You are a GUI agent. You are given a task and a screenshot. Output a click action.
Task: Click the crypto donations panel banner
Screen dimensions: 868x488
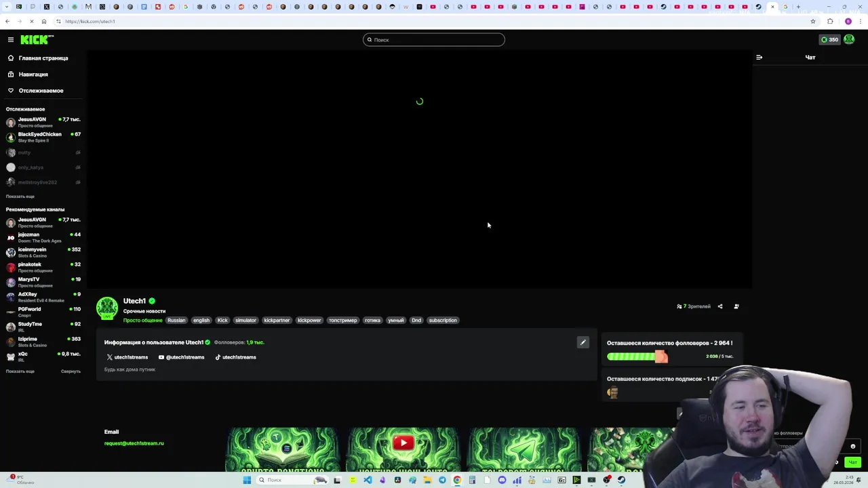click(x=283, y=449)
